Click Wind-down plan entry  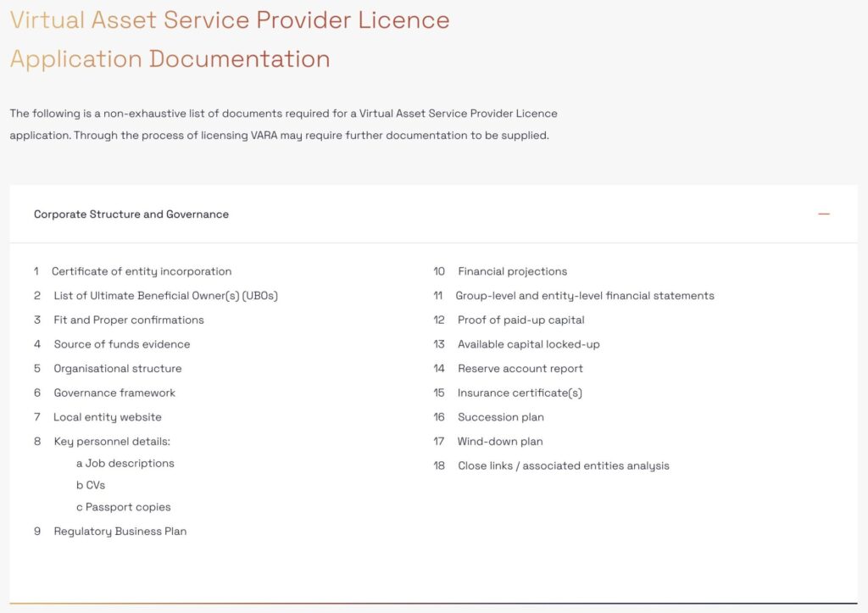(x=500, y=442)
